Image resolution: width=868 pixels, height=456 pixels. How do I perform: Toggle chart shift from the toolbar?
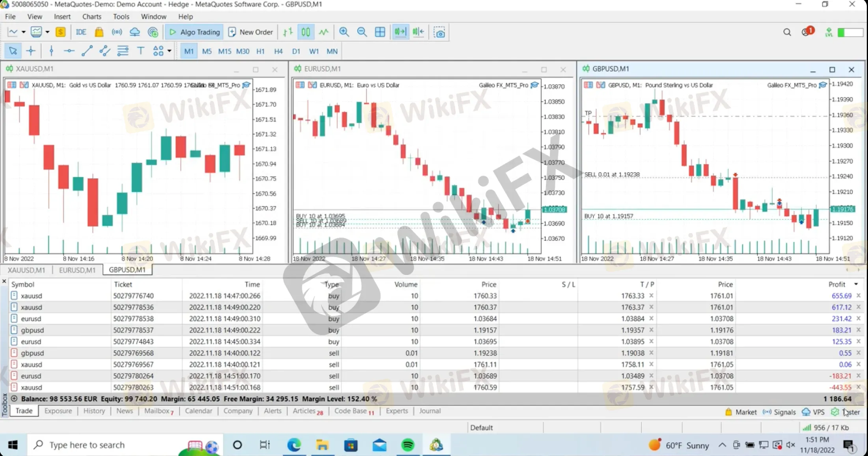400,32
